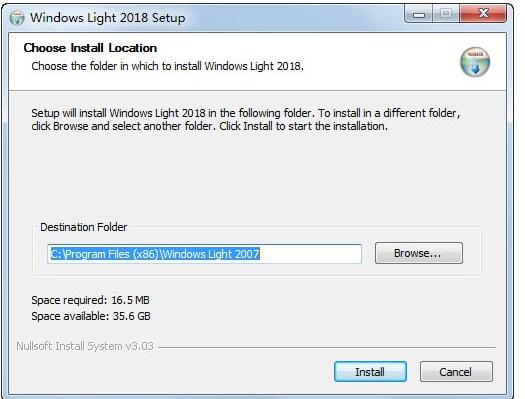The image size is (525, 399).
Task: Cancel the Windows Light 2018 setup
Action: click(456, 372)
